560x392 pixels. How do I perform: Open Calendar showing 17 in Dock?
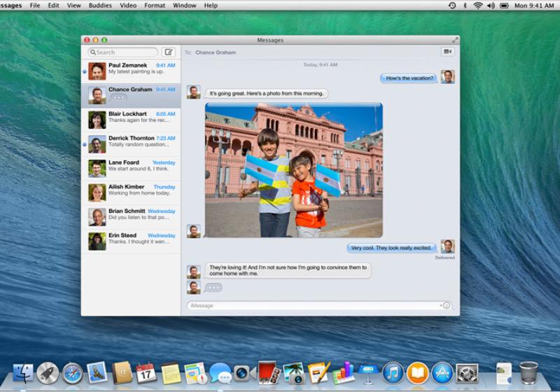tap(146, 373)
